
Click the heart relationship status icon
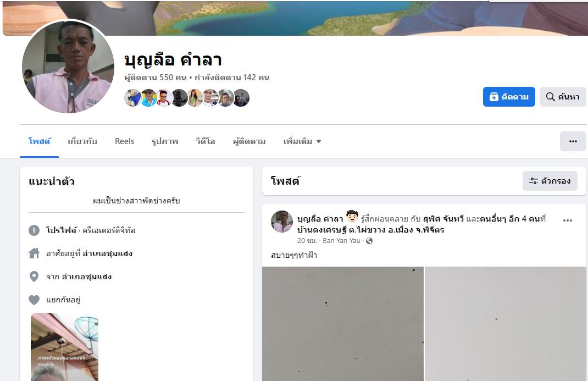pyautogui.click(x=34, y=300)
